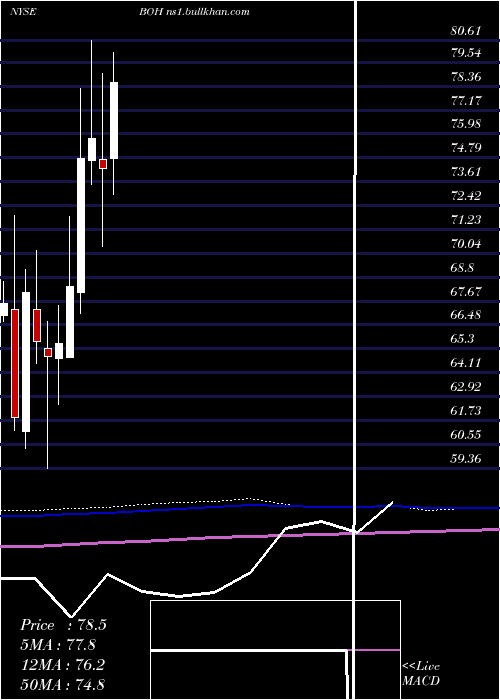
Task: Click the 64.11 price axis label
Action: [x=466, y=362]
